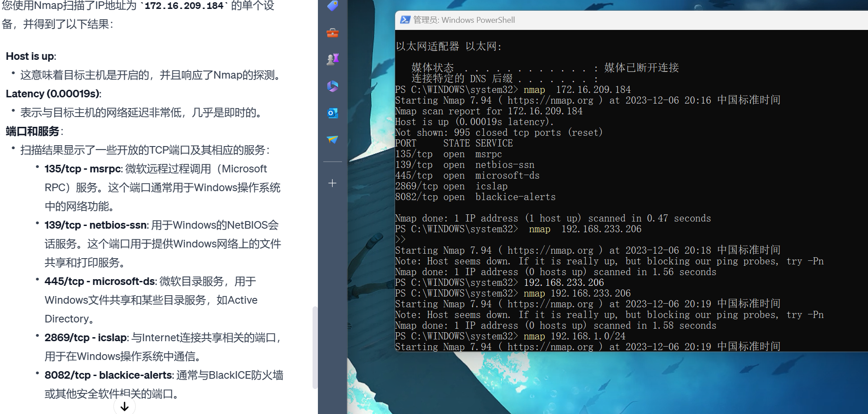The height and width of the screenshot is (414, 868).
Task: Select the 'Host is up:' heading
Action: [31, 56]
